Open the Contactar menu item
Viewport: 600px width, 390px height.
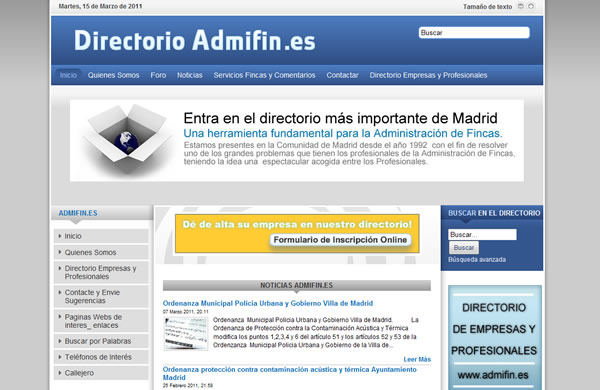(342, 75)
